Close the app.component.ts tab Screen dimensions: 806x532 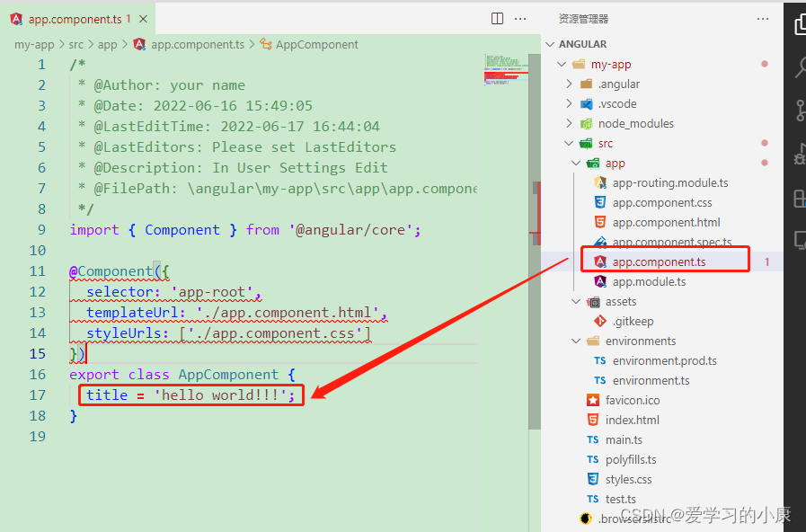(x=144, y=19)
